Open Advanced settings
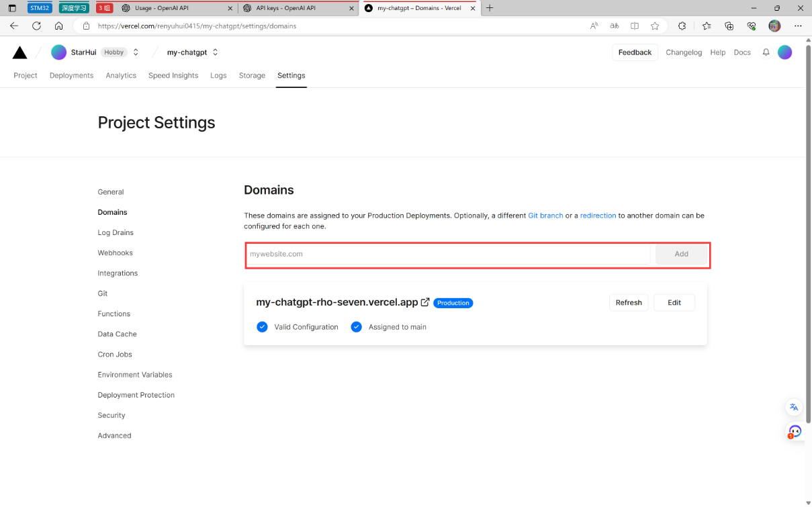 (x=115, y=436)
